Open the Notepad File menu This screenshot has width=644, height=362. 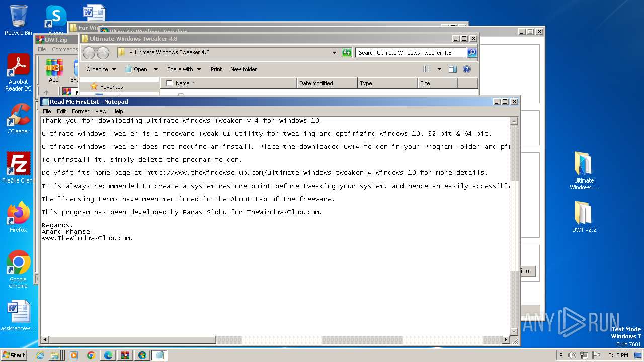click(47, 111)
